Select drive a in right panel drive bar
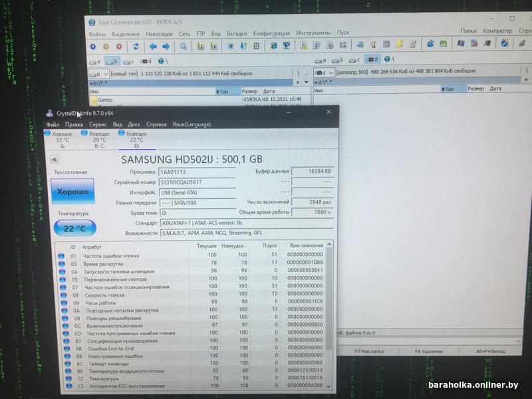The width and height of the screenshot is (532, 399). click(x=321, y=61)
